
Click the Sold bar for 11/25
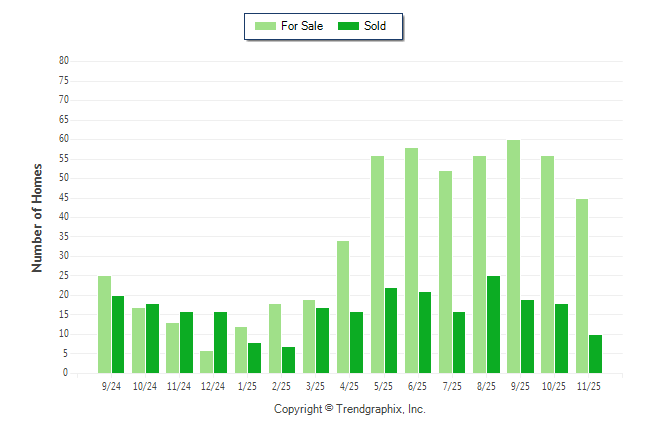(596, 354)
